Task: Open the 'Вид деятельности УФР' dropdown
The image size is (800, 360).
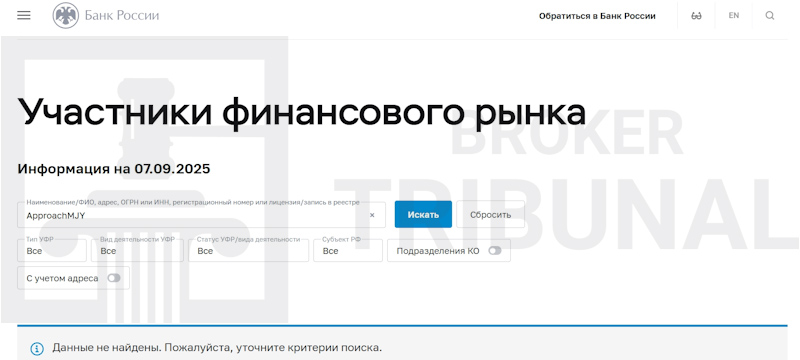Action: point(137,250)
